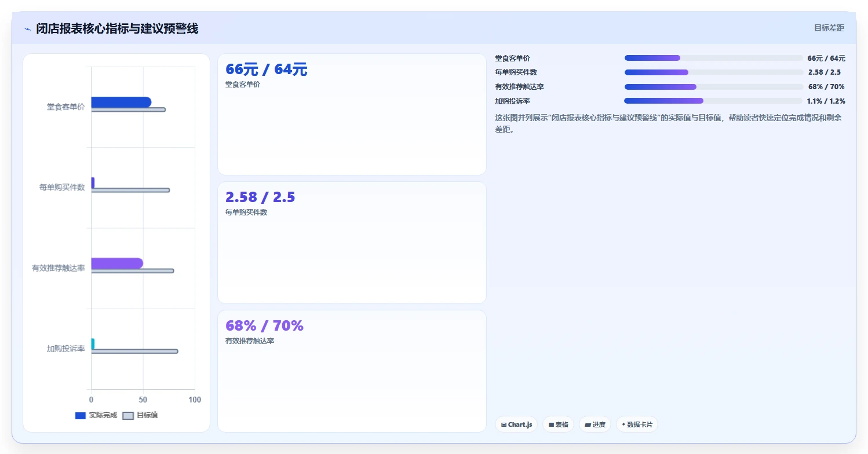The image size is (868, 454).
Task: Click the 100 tick on the chart x-axis
Action: [195, 400]
